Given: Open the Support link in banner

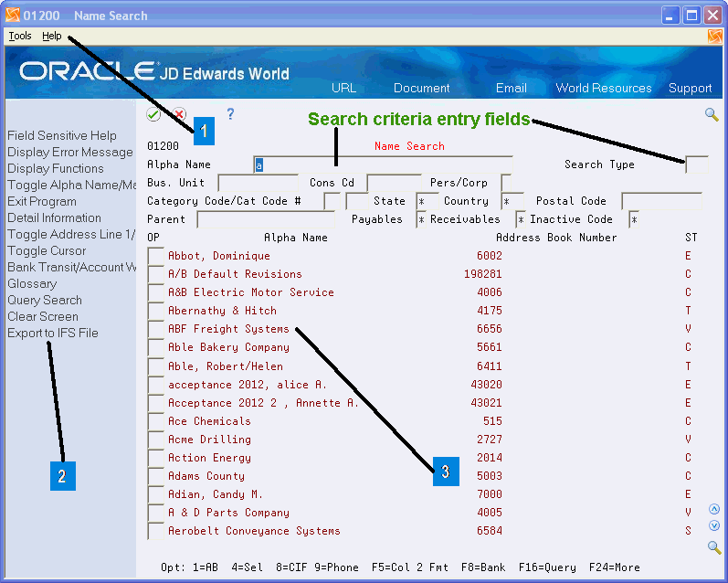Looking at the screenshot, I should click(x=690, y=89).
